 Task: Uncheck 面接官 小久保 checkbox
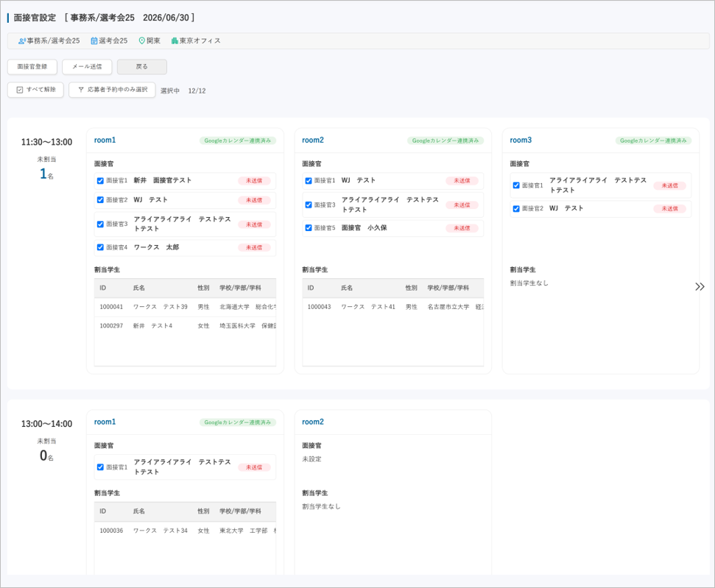pyautogui.click(x=309, y=228)
